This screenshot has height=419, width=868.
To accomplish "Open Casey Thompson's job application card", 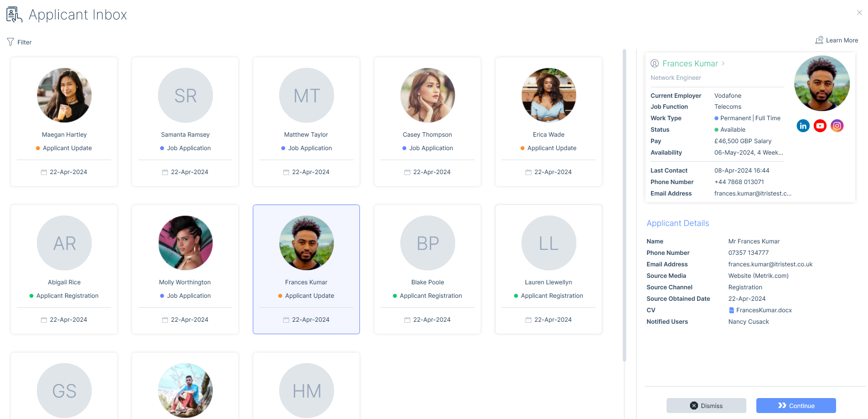I will (427, 121).
